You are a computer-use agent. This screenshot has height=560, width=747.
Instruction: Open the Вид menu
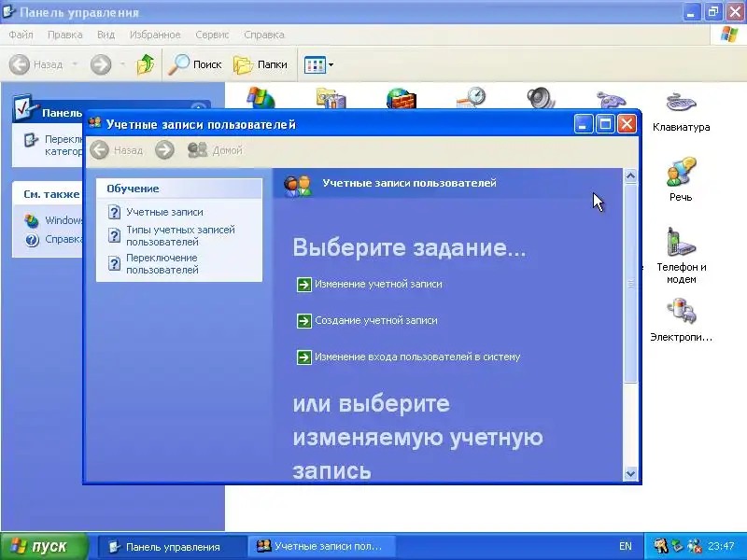tap(106, 35)
